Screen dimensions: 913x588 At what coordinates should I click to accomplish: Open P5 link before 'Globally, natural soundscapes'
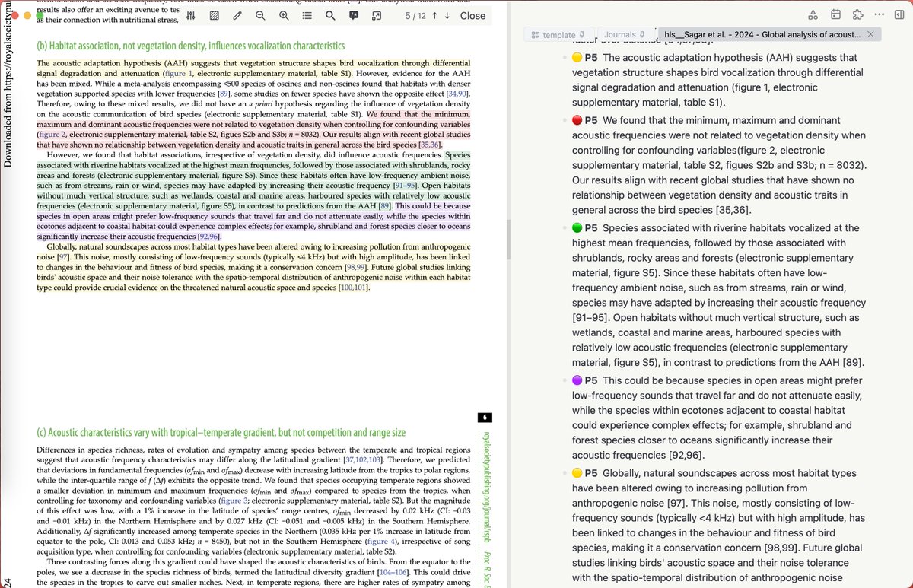[591, 473]
